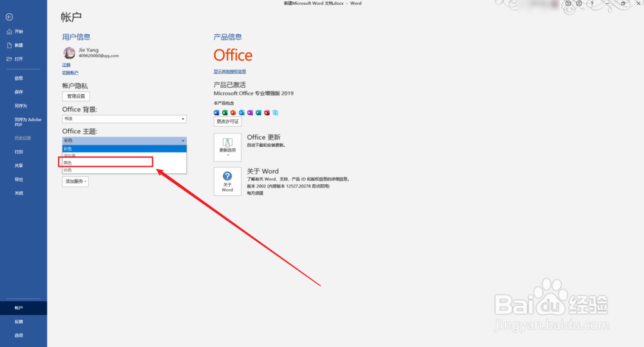Screen dimensions: 644x347
Task: Open 打印 in the sidebar
Action: pyautogui.click(x=19, y=151)
